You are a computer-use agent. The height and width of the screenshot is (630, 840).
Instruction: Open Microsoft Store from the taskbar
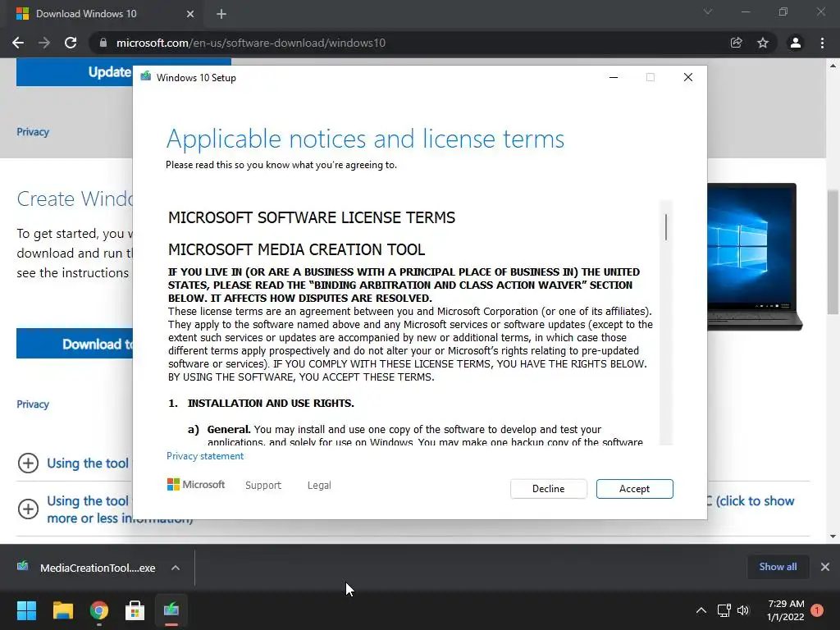(x=135, y=610)
